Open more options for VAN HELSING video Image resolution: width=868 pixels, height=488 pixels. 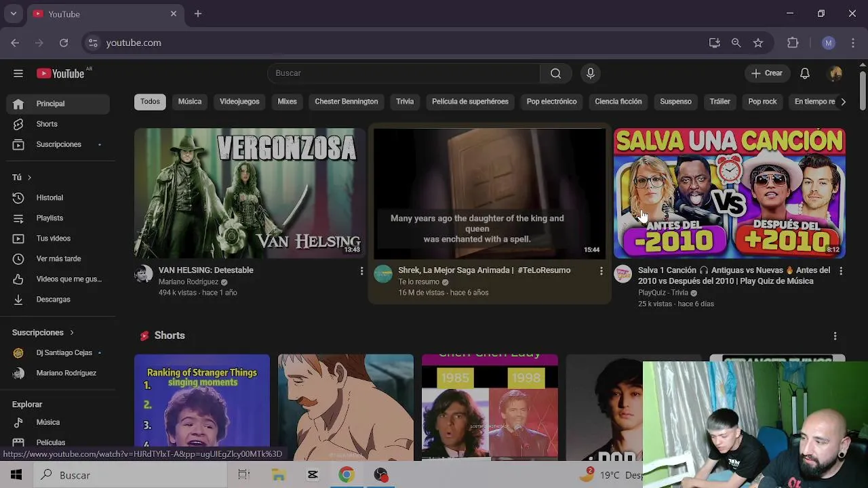tap(361, 271)
